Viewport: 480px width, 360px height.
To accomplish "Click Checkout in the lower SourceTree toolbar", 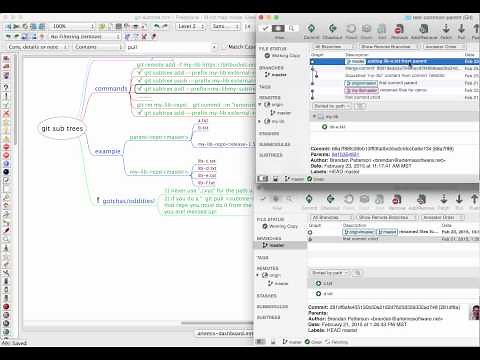I will click(330, 202).
